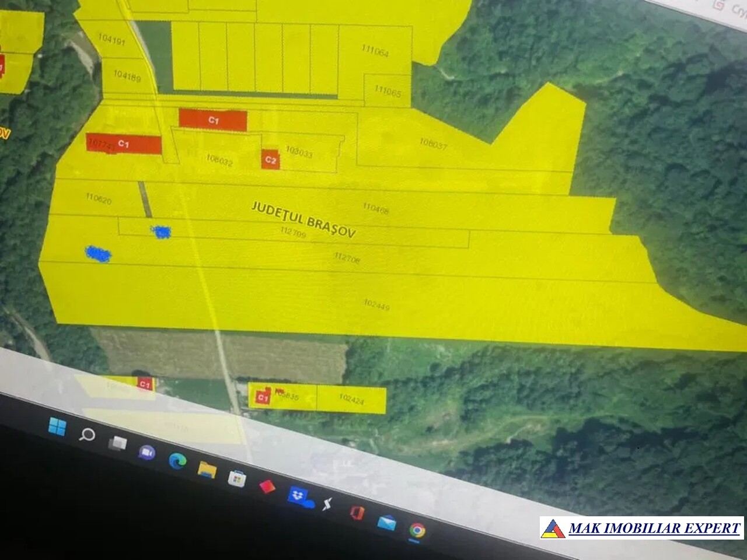Screen dimensions: 747x560
Task: Open File Explorer folder icon
Action: point(207,470)
